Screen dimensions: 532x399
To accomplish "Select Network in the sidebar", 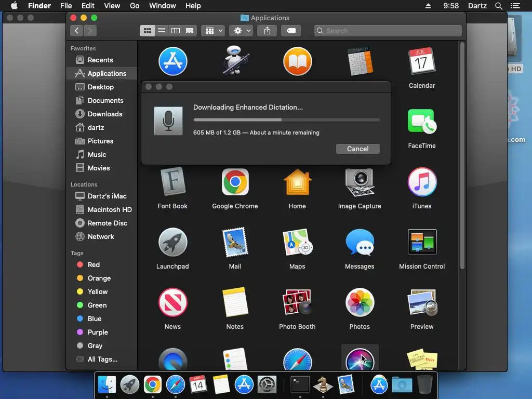I will [102, 236].
